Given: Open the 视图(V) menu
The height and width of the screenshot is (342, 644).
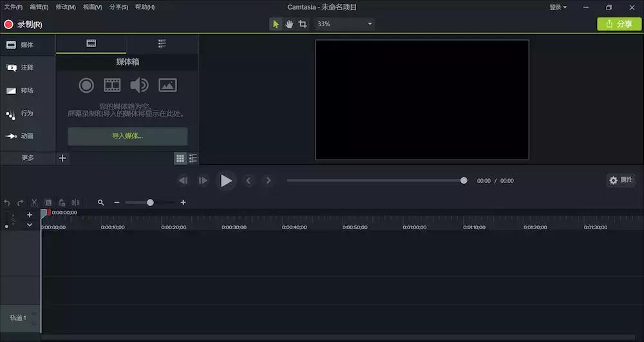Looking at the screenshot, I should 92,7.
